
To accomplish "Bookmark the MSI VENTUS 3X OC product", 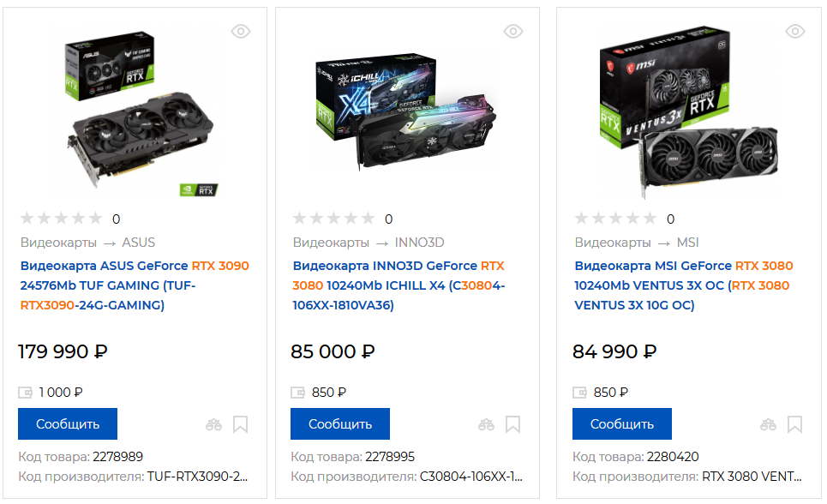I will pos(794,424).
